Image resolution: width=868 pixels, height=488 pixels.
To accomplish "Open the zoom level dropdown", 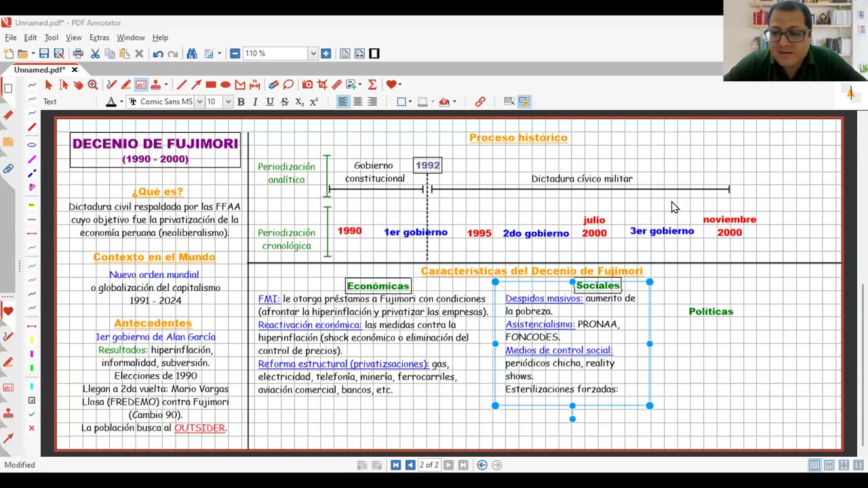I will tap(313, 54).
